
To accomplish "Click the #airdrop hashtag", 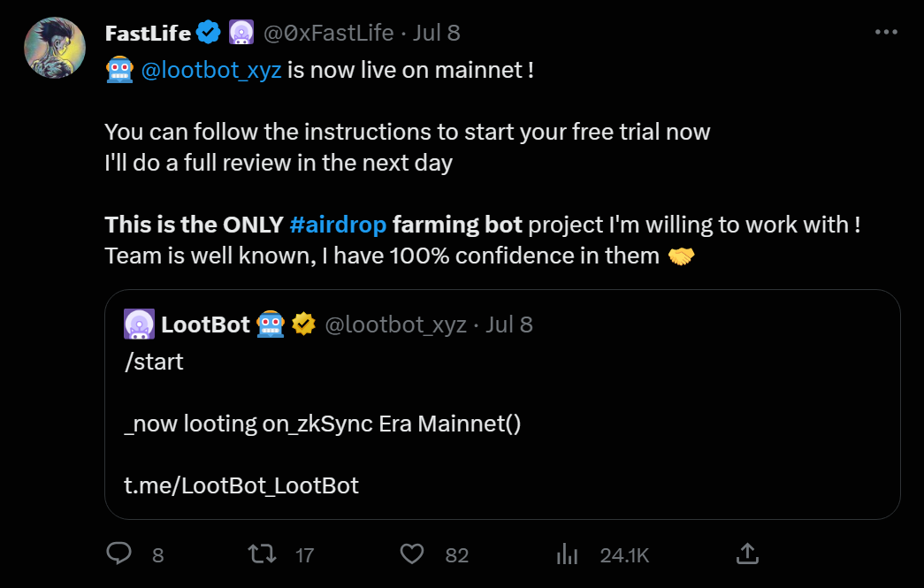I will coord(338,225).
